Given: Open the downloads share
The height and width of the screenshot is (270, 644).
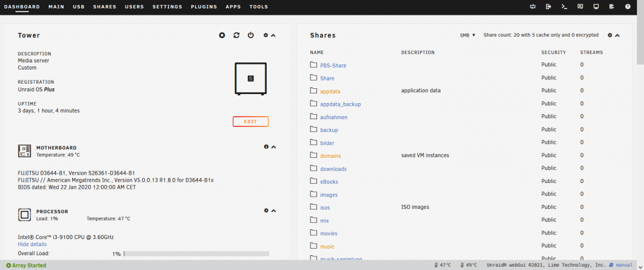Looking at the screenshot, I should (333, 169).
